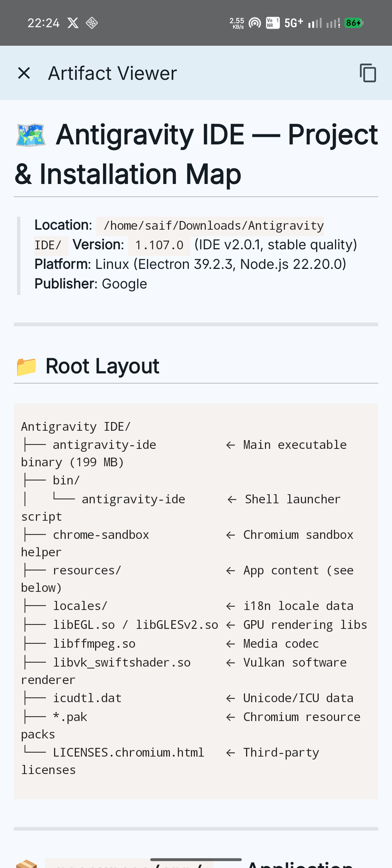Tap the world map emoji in title
Viewport: 392px width, 868px height.
click(x=31, y=135)
